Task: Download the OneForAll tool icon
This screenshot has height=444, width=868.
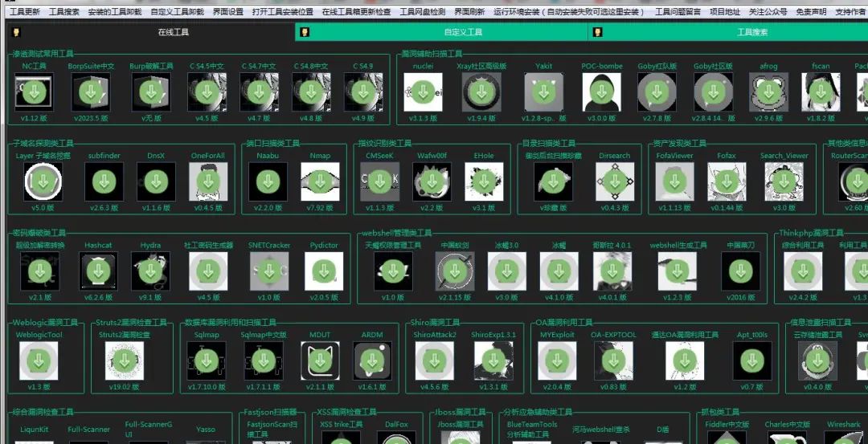Action: point(208,181)
